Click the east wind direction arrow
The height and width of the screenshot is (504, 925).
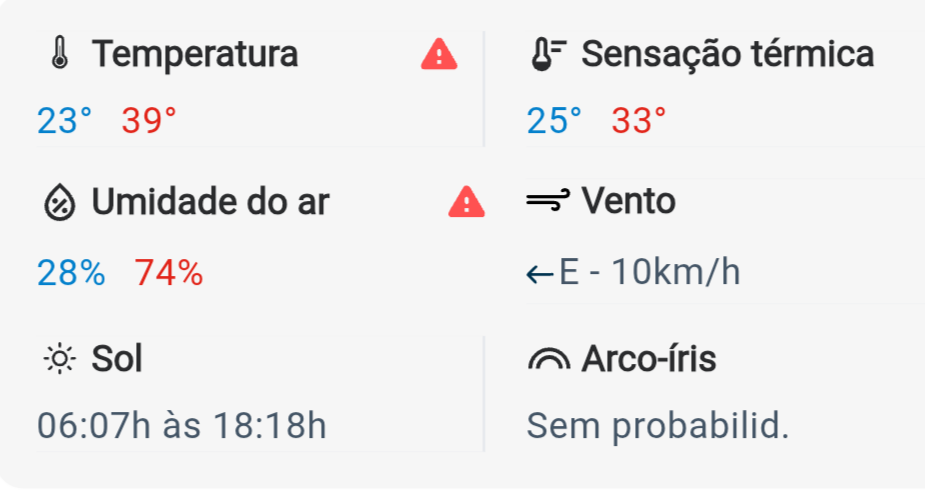pyautogui.click(x=540, y=274)
